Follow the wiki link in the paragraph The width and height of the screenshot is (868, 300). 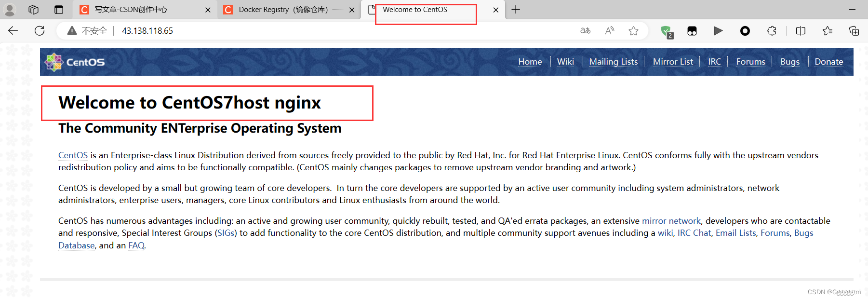click(665, 233)
